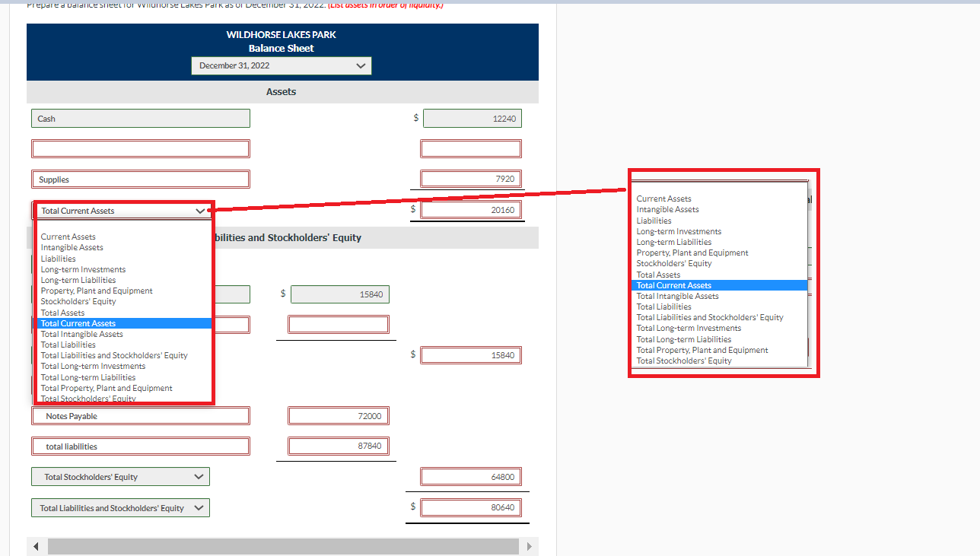Open the Total Stockholders' Equity dropdown with green border
The width and height of the screenshot is (980, 556).
pos(121,477)
